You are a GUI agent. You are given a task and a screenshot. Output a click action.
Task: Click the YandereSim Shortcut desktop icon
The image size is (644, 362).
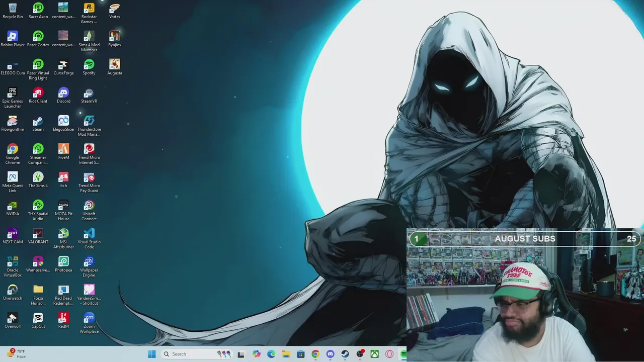(89, 295)
